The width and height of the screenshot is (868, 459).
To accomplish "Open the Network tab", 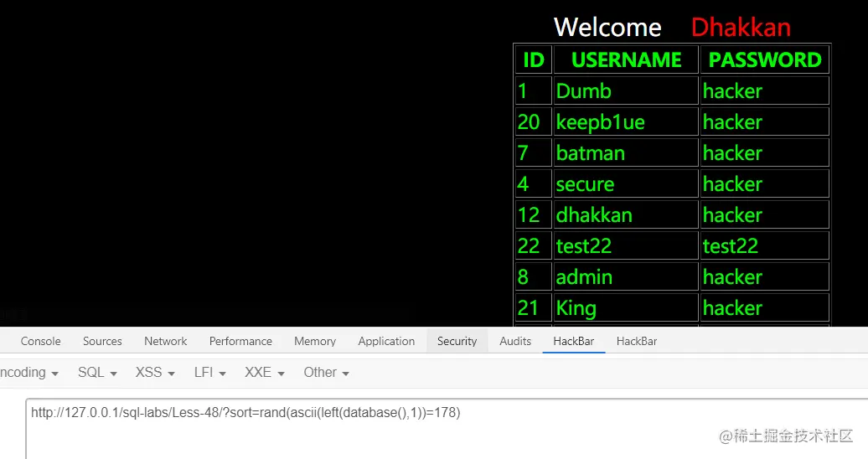I will point(166,341).
